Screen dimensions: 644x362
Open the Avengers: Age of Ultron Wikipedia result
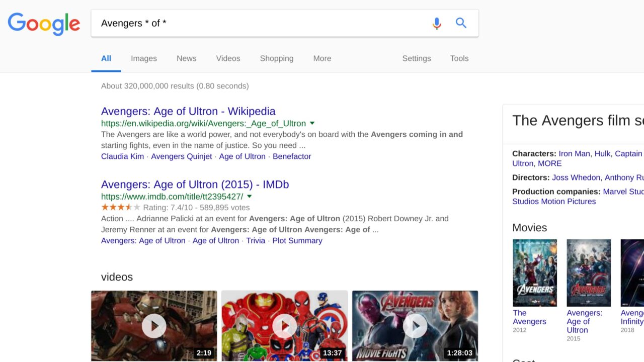click(x=188, y=111)
